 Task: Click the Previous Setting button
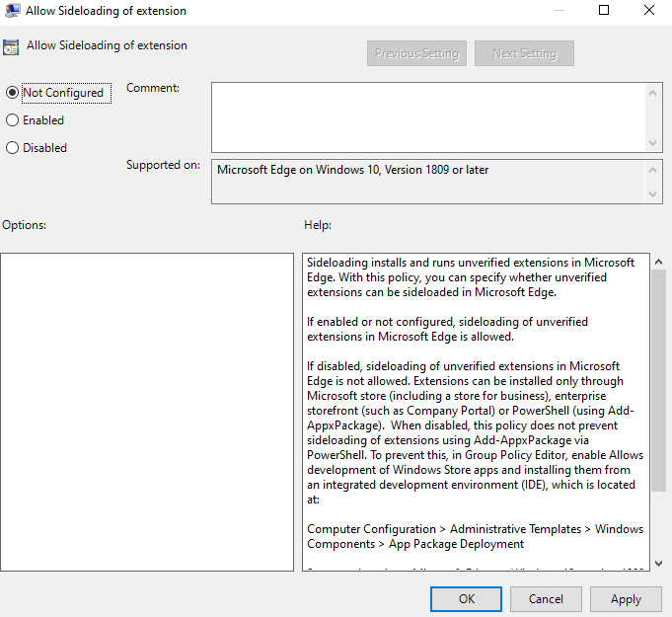coord(416,53)
